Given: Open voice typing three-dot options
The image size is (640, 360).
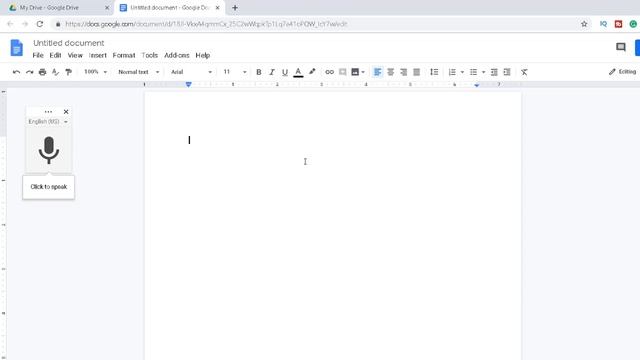Looking at the screenshot, I should (48, 111).
